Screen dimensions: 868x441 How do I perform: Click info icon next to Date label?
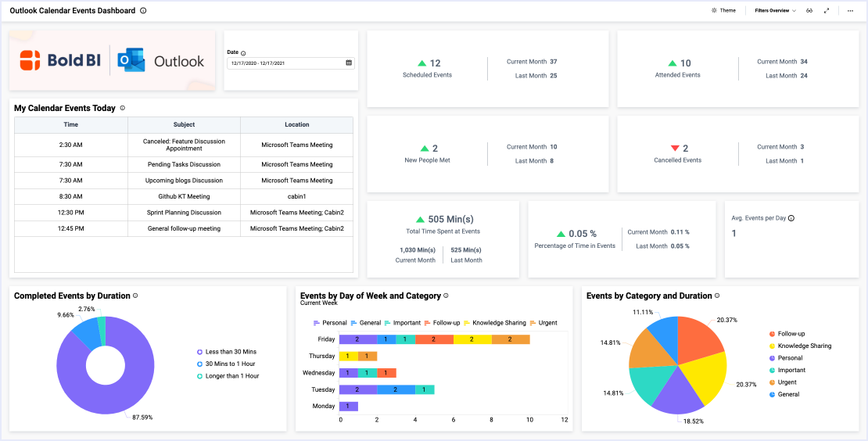point(243,53)
